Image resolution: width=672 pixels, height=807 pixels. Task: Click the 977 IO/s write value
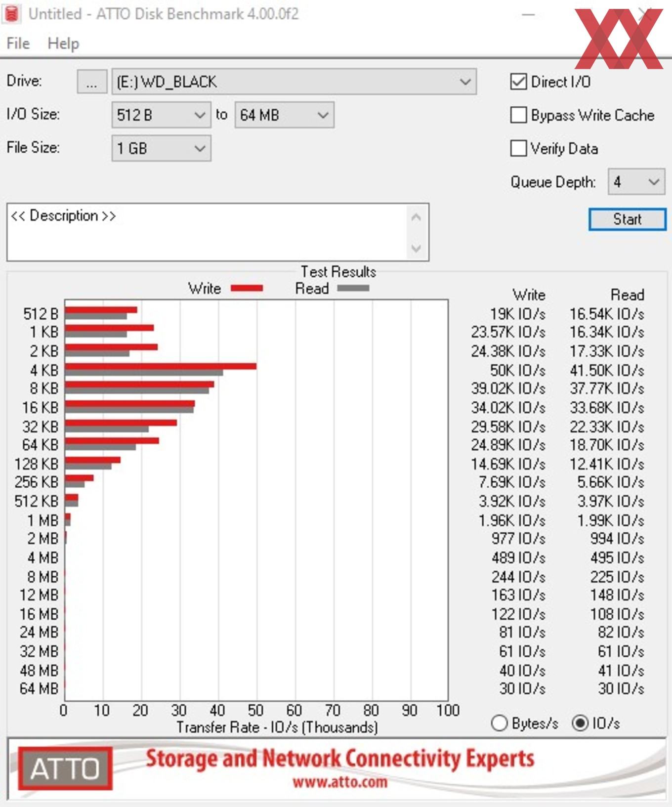pyautogui.click(x=518, y=539)
